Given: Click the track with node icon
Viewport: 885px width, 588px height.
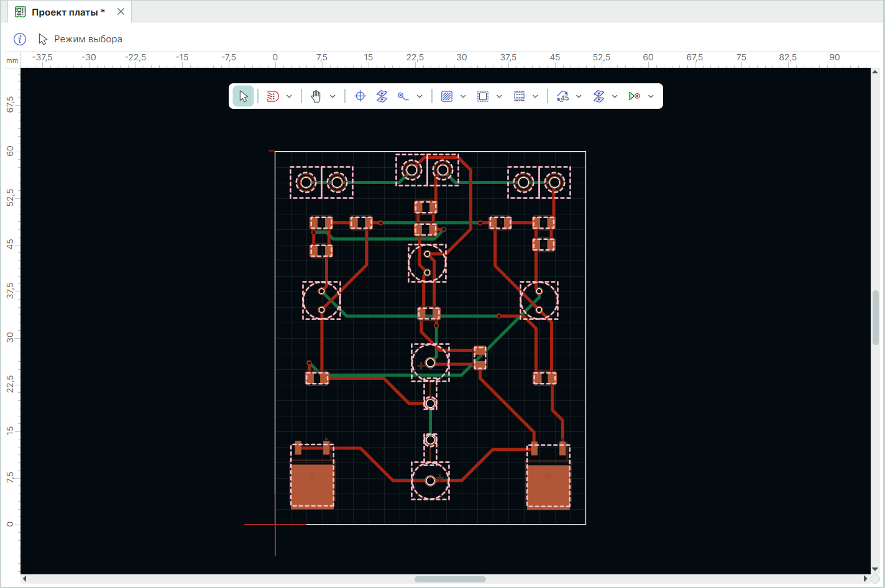Looking at the screenshot, I should [403, 96].
